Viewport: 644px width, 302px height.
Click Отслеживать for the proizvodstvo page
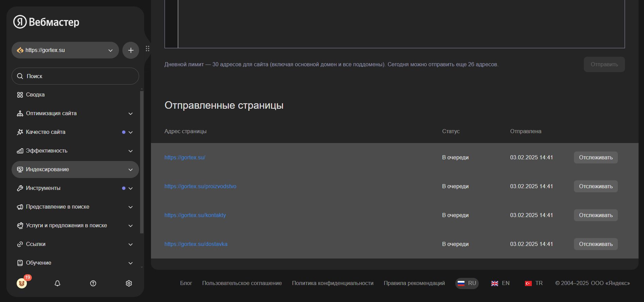[x=596, y=186]
